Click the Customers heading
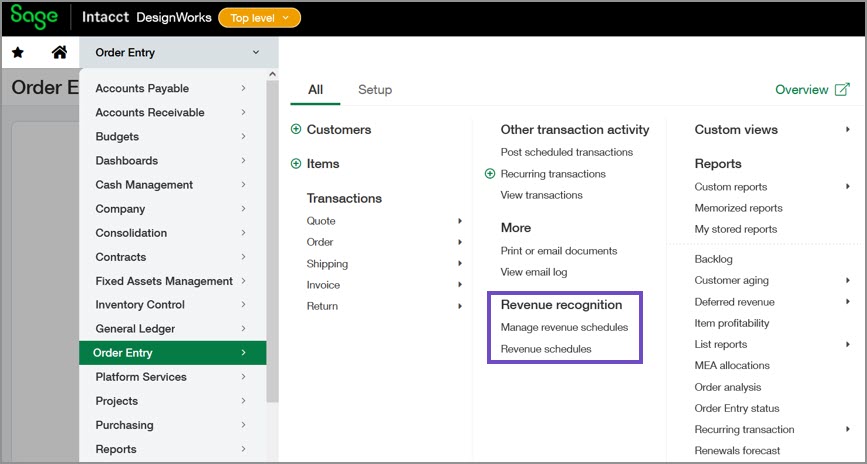The width and height of the screenshot is (867, 464). pyautogui.click(x=339, y=129)
